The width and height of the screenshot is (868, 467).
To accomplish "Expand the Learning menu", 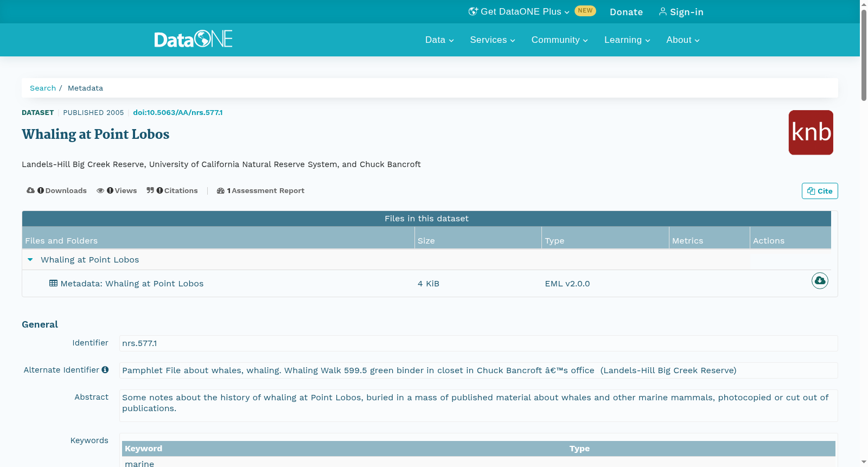I will pyautogui.click(x=627, y=40).
